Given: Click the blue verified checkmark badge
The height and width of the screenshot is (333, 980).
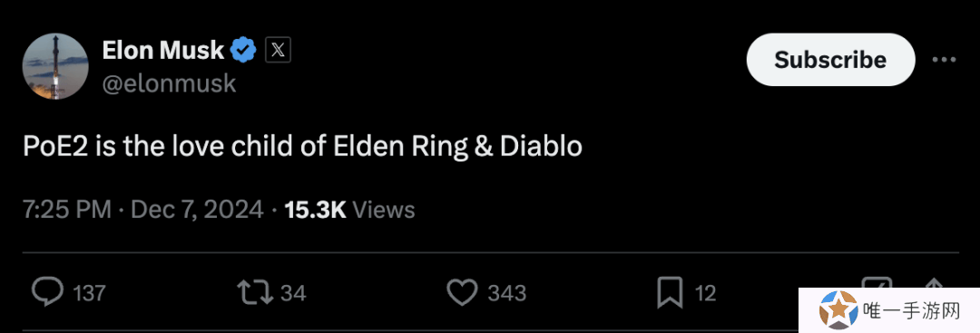Looking at the screenshot, I should pyautogui.click(x=244, y=50).
